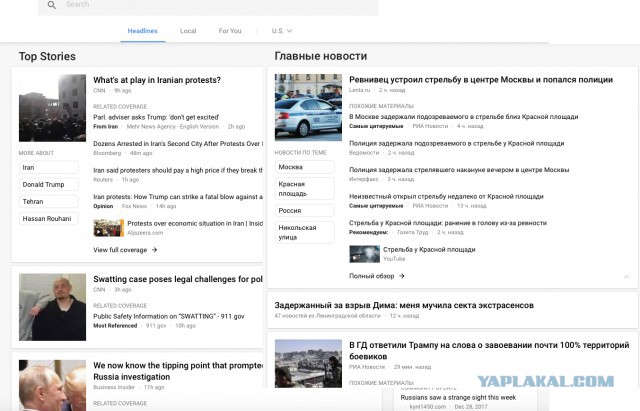Open 'How Trump can strike a fatal blow' opinion

178,197
